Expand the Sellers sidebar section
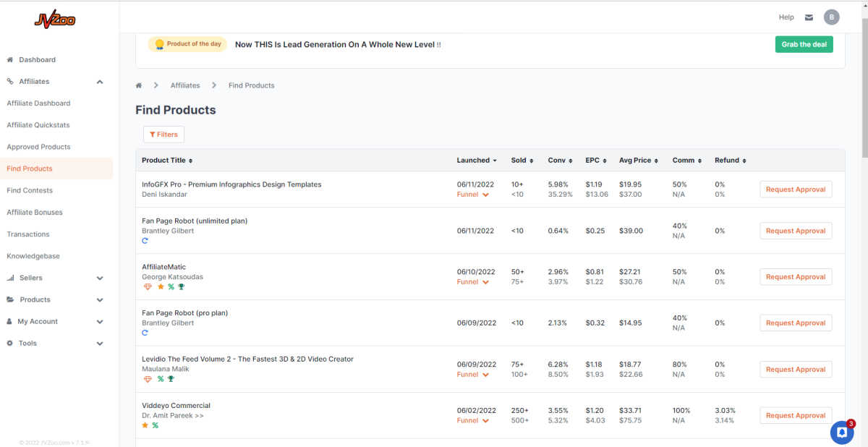Screen dimensions: 868x447 pos(100,278)
